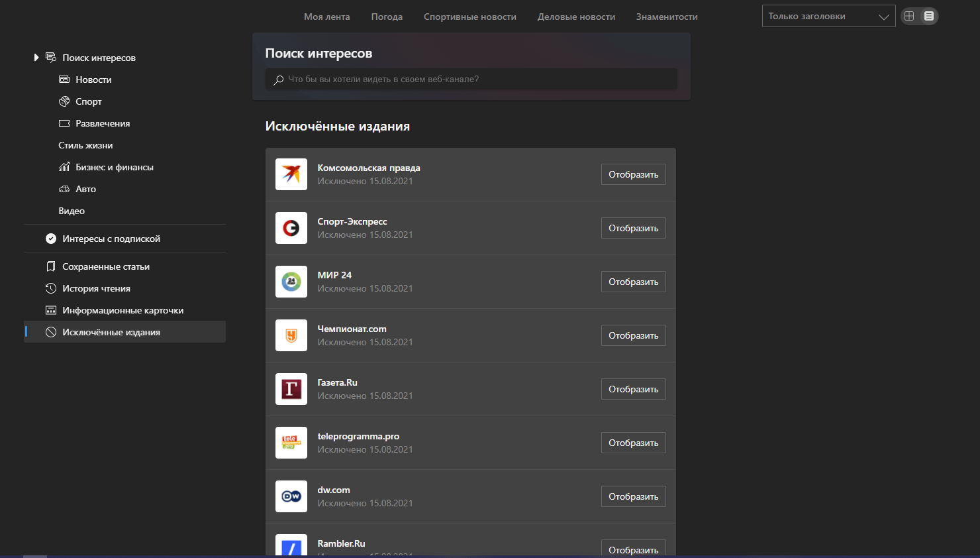Show dw.com with Отобразить button
Image resolution: width=980 pixels, height=558 pixels.
(x=634, y=496)
